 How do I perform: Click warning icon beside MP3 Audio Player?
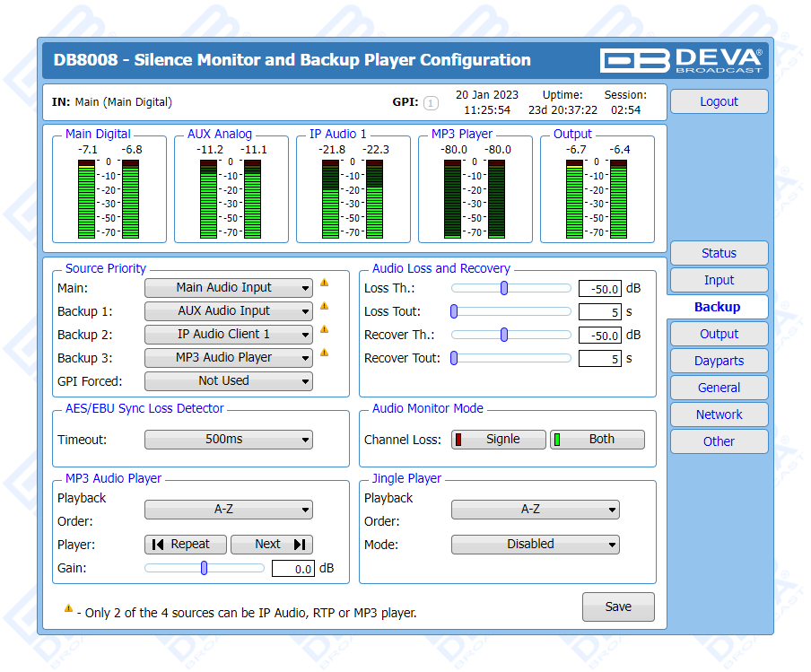pos(324,353)
